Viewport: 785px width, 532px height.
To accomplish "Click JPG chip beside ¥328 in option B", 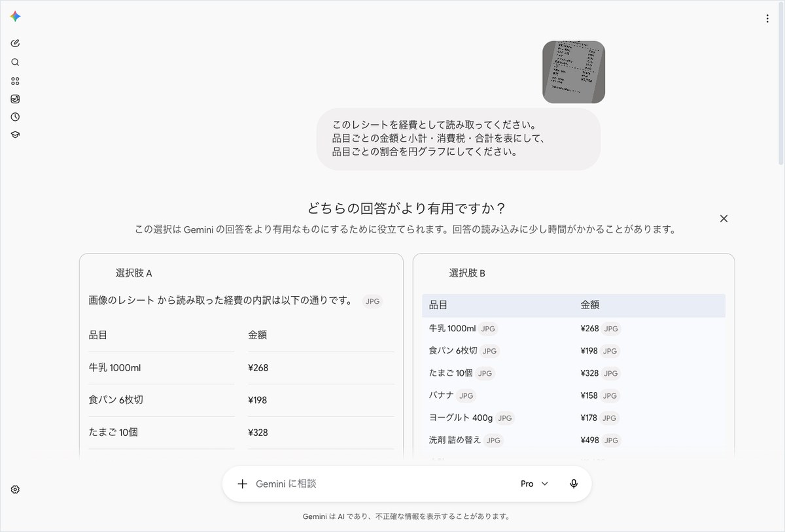I will [610, 373].
